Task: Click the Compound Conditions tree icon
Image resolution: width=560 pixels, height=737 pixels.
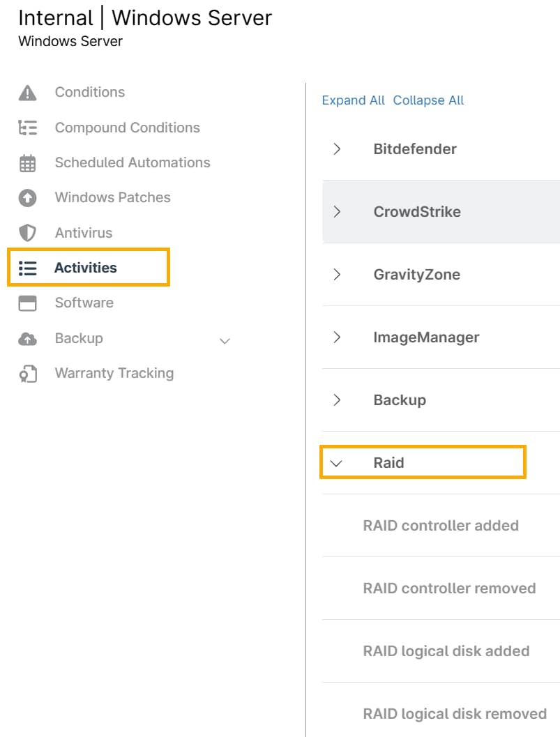Action: point(27,128)
